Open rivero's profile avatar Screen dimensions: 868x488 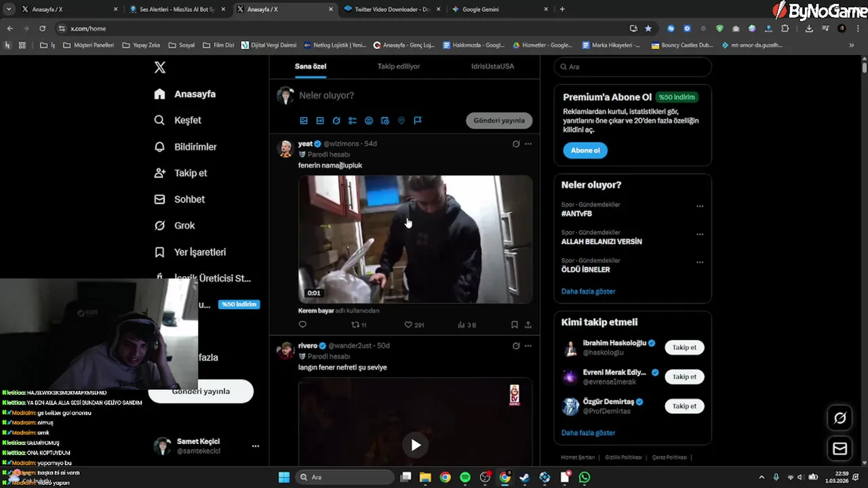(x=285, y=350)
